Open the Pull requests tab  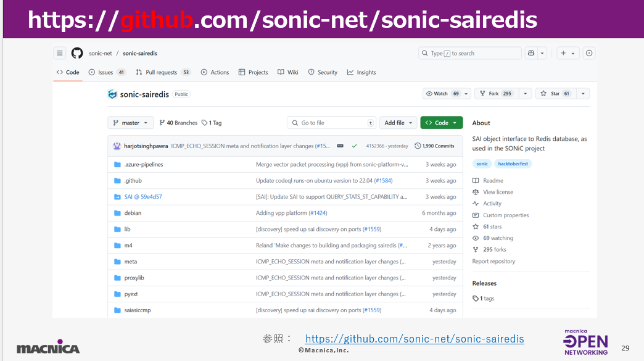point(163,72)
